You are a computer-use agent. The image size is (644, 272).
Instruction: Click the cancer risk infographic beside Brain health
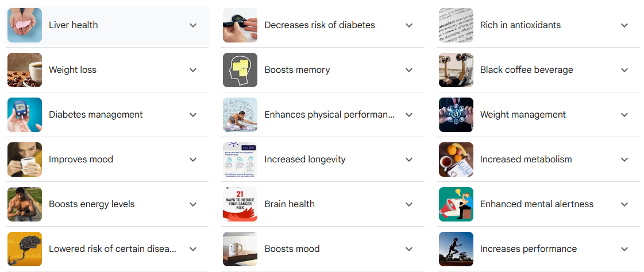tap(240, 204)
